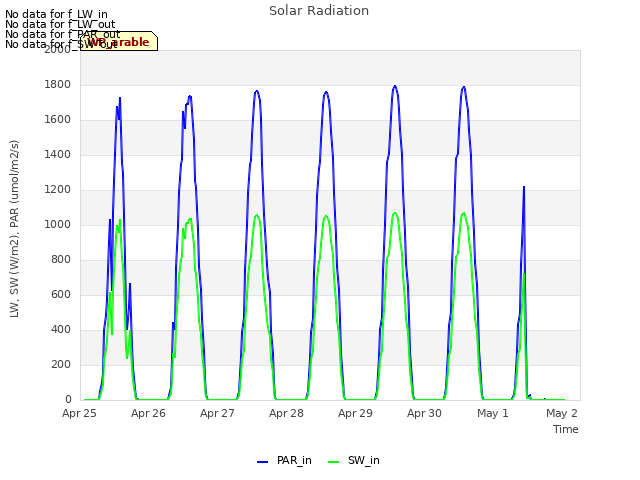Screen dimensions: 640x480
Task: Click the Apr 25 x-axis label
Action: (79, 413)
